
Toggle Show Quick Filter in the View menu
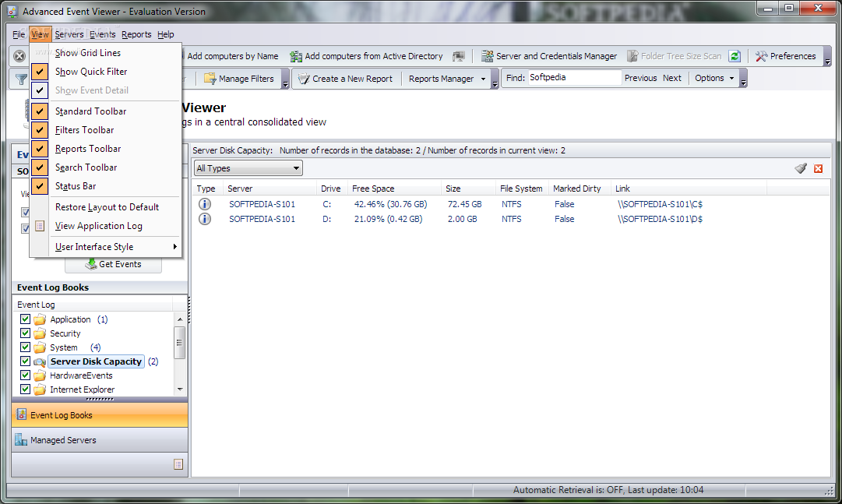click(106, 72)
